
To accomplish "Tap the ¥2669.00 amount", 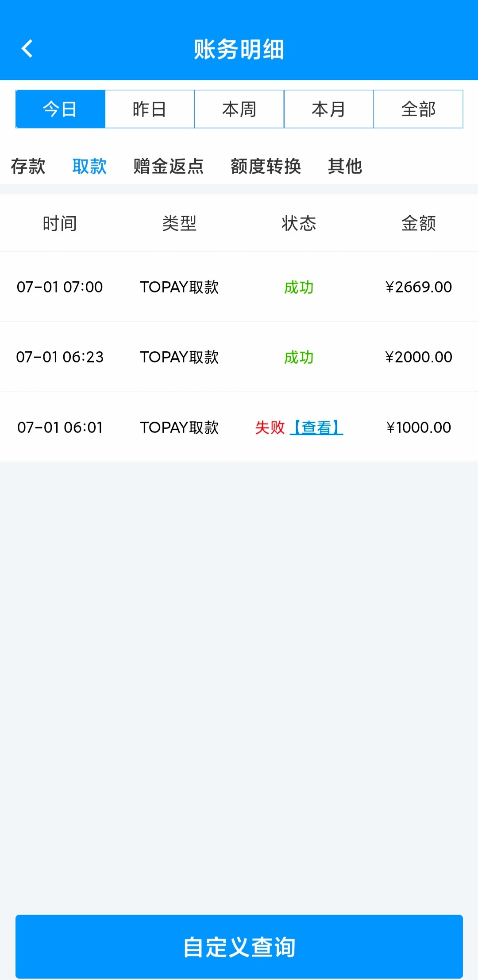I will pyautogui.click(x=418, y=287).
